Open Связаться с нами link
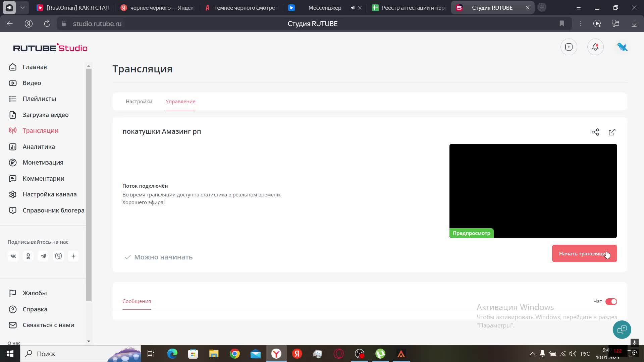This screenshot has width=644, height=362. (48, 325)
